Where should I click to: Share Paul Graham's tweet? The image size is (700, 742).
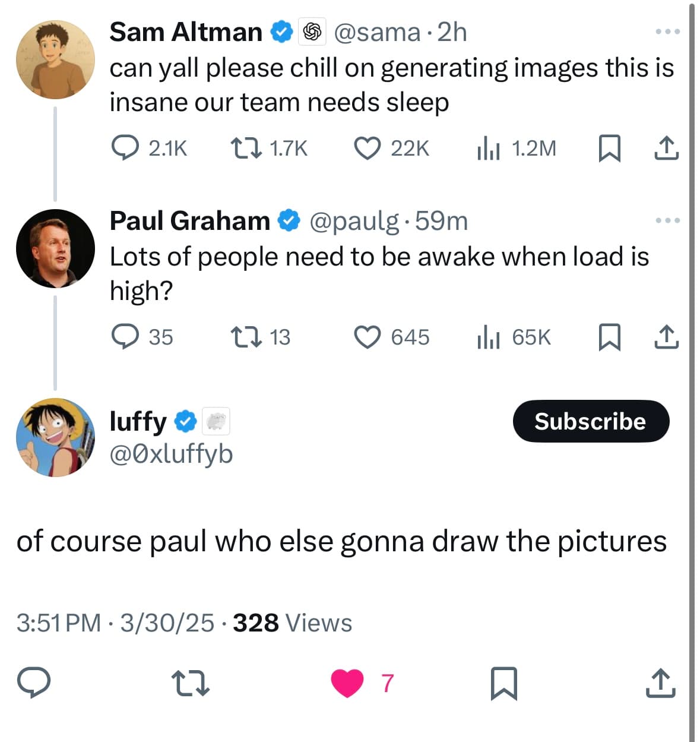(666, 337)
